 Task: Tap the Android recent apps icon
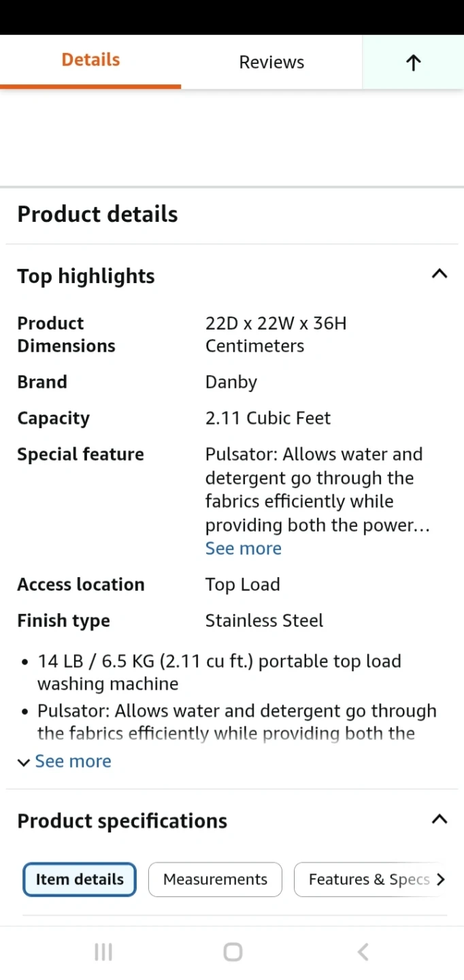point(103,952)
